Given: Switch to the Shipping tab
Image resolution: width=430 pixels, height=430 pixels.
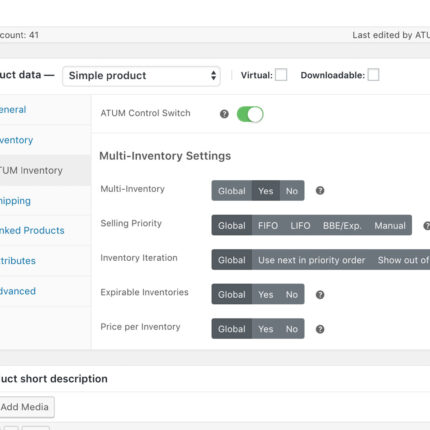Looking at the screenshot, I should 15,201.
